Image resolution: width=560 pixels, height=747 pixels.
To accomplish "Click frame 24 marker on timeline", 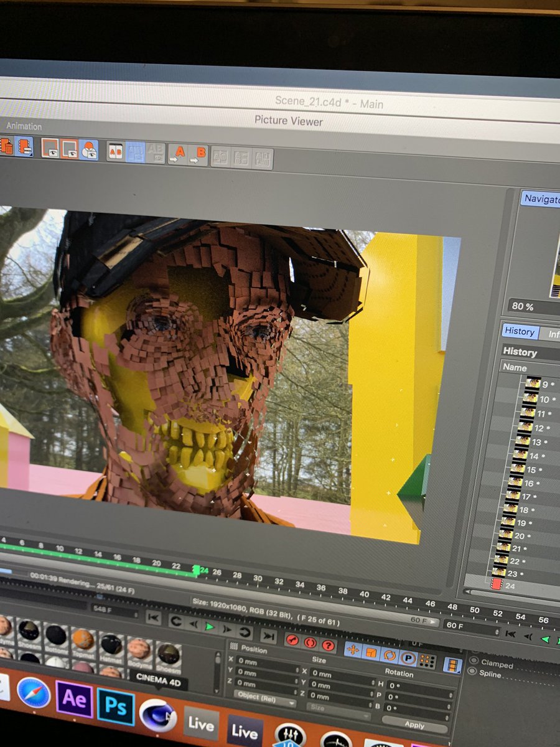I will pos(198,570).
